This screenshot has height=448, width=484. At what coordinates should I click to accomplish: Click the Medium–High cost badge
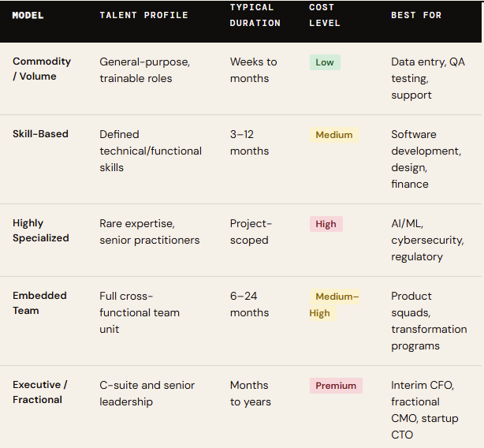coord(334,304)
